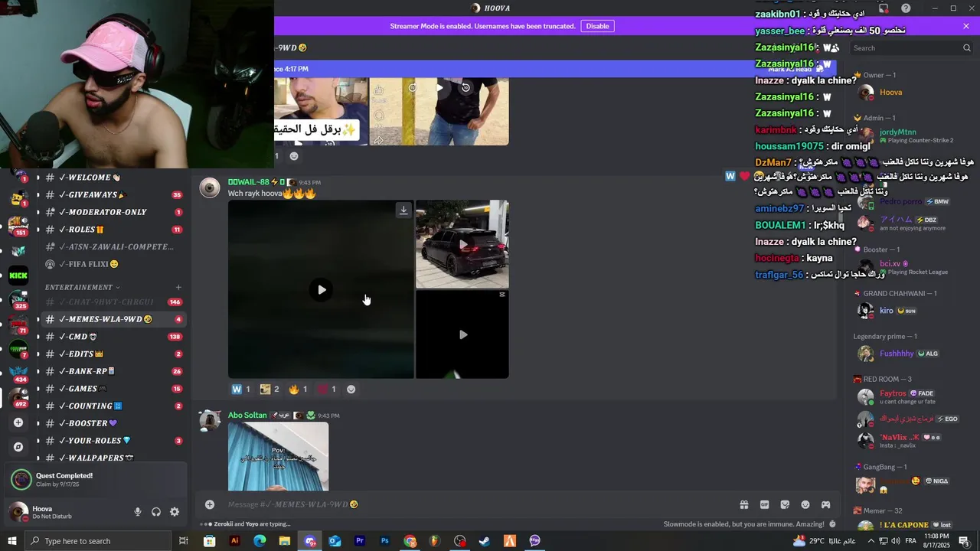Open Discover servers compass icon
The image size is (980, 551).
click(x=18, y=447)
